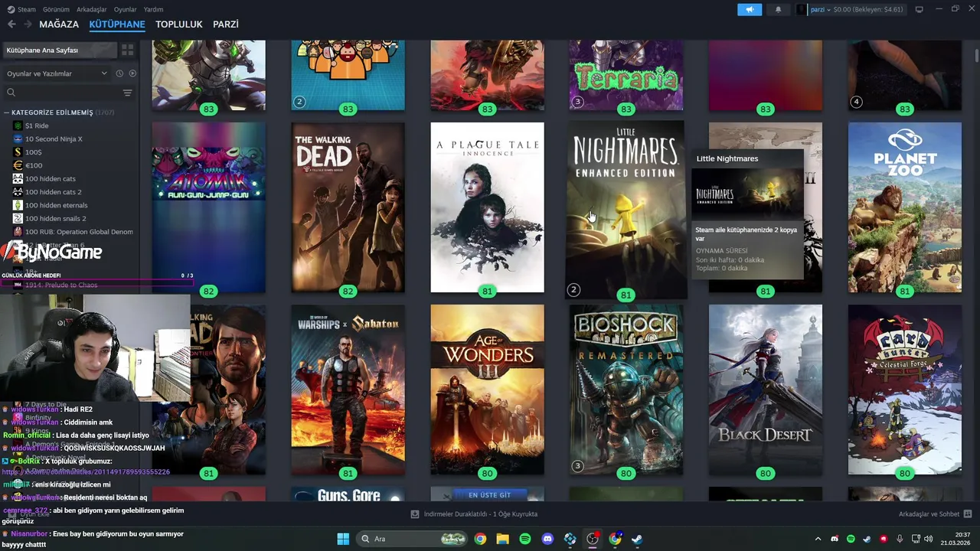Select 100 hidden cats 2 entry
Screen dimensions: 980x551
point(69,192)
